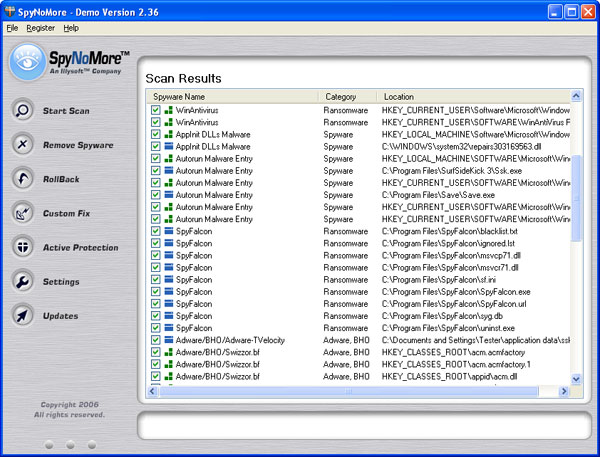The image size is (600, 457).
Task: Click the Custom Fix icon
Action: click(x=23, y=213)
